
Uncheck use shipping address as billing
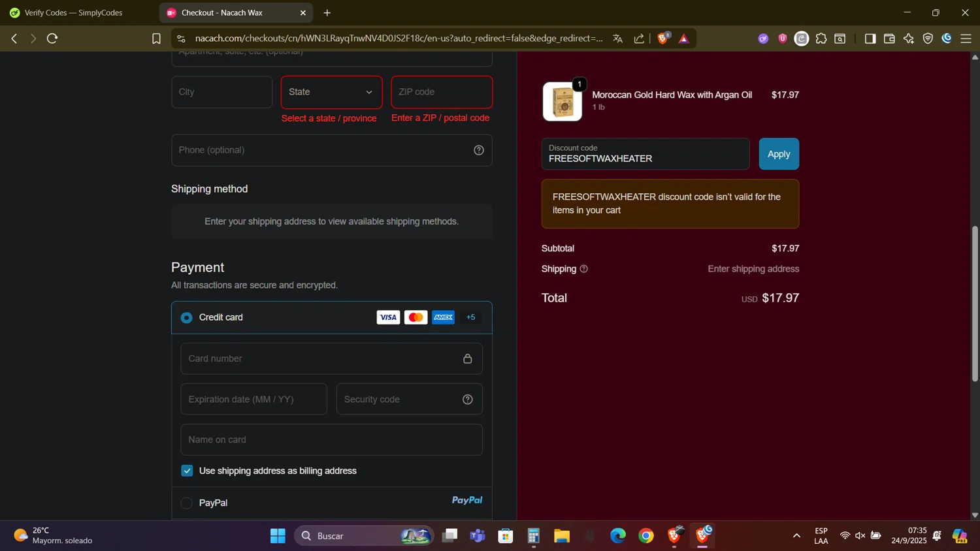coord(188,471)
